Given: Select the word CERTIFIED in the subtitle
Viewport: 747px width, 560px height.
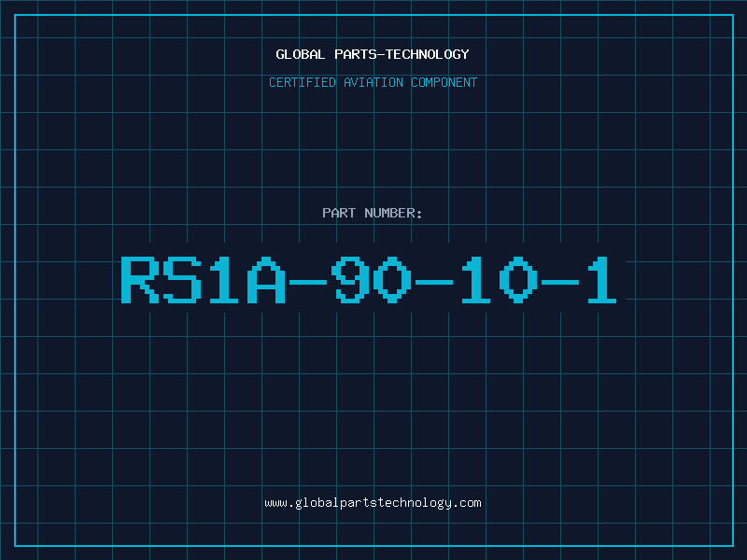Looking at the screenshot, I should pyautogui.click(x=303, y=82).
